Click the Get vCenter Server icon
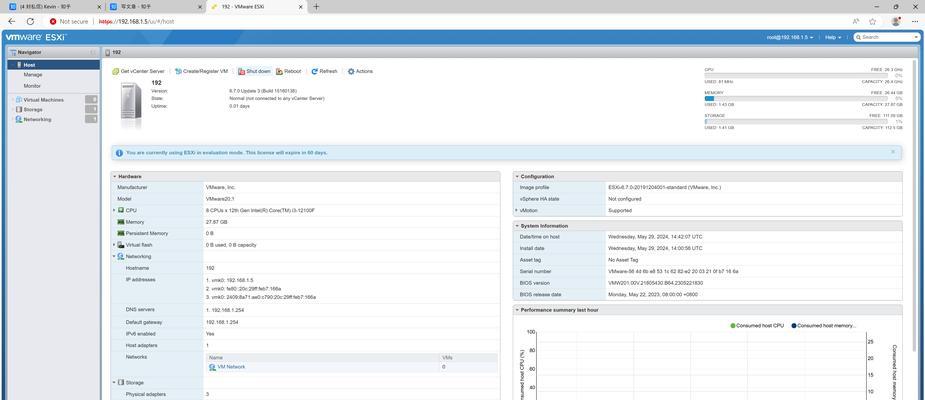The height and width of the screenshot is (400, 925). point(116,71)
